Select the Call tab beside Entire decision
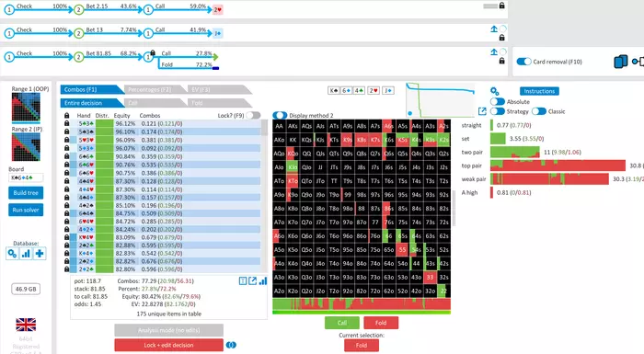644x354 pixels. (155, 103)
